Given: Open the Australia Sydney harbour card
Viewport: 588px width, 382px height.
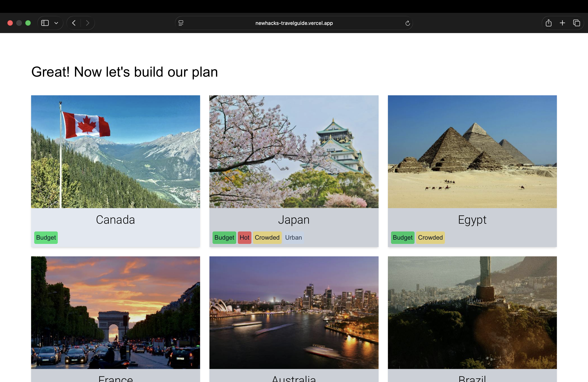Looking at the screenshot, I should pyautogui.click(x=294, y=312).
